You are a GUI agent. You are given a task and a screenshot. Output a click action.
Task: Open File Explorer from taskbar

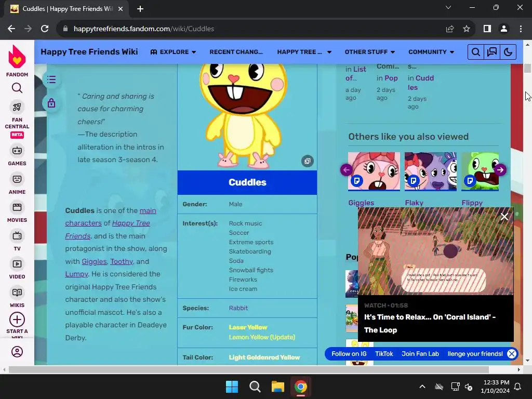tap(277, 387)
